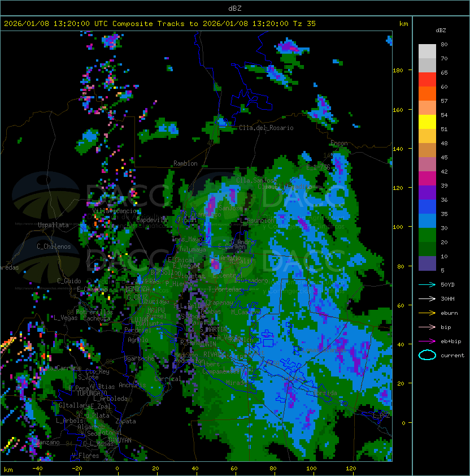Viewport: 470px width, 476px height.
Task: Click the 'Zapata' place name
Action: pos(125,421)
